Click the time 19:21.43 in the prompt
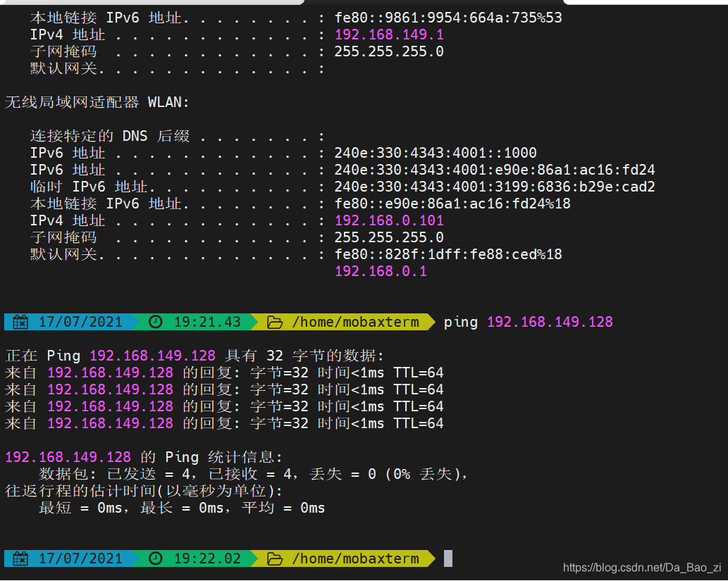The height and width of the screenshot is (581, 728). [207, 322]
